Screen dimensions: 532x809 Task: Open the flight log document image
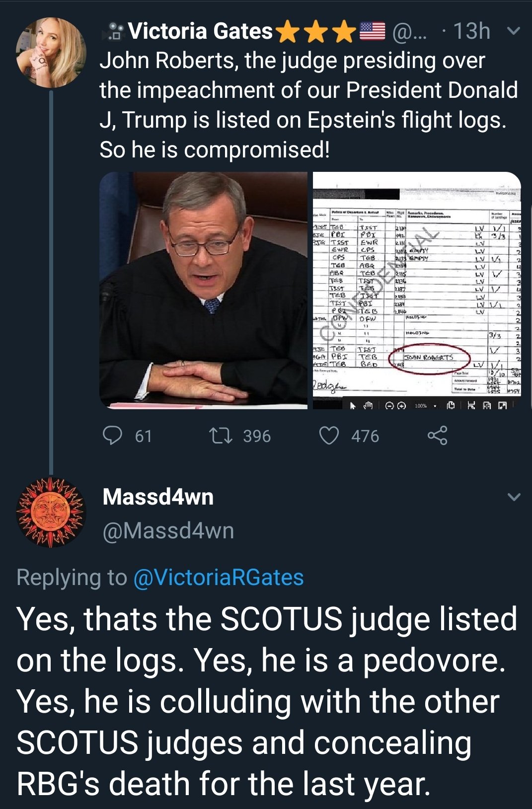417,286
